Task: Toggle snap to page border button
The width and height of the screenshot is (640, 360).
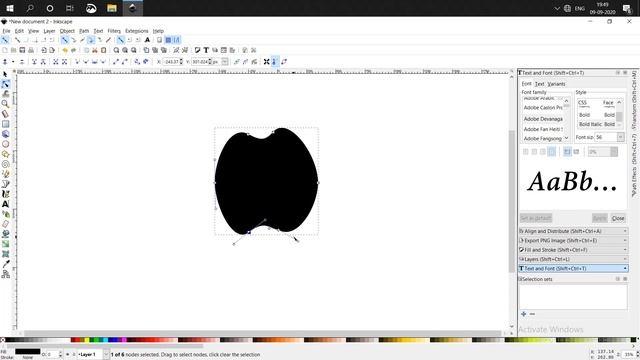Action: 159,40
